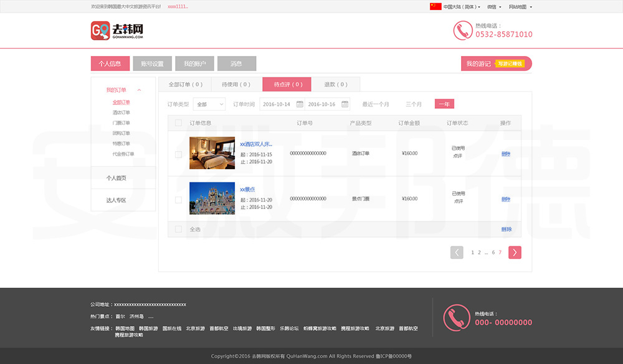The width and height of the screenshot is (623, 364).
Task: Tick the 全选 select-all checkbox
Action: [x=178, y=229]
